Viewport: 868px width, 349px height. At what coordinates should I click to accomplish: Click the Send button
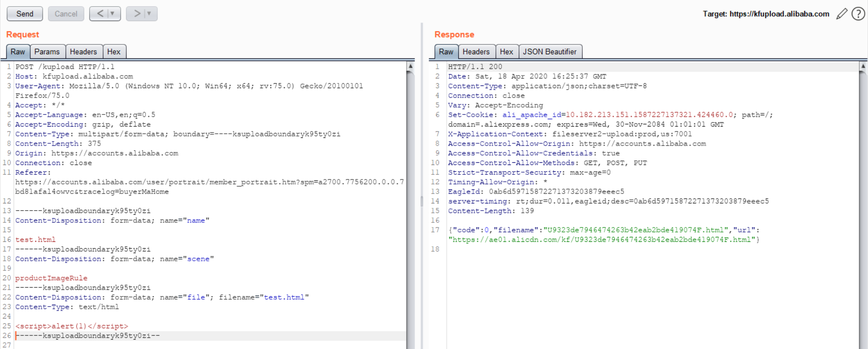click(x=25, y=14)
